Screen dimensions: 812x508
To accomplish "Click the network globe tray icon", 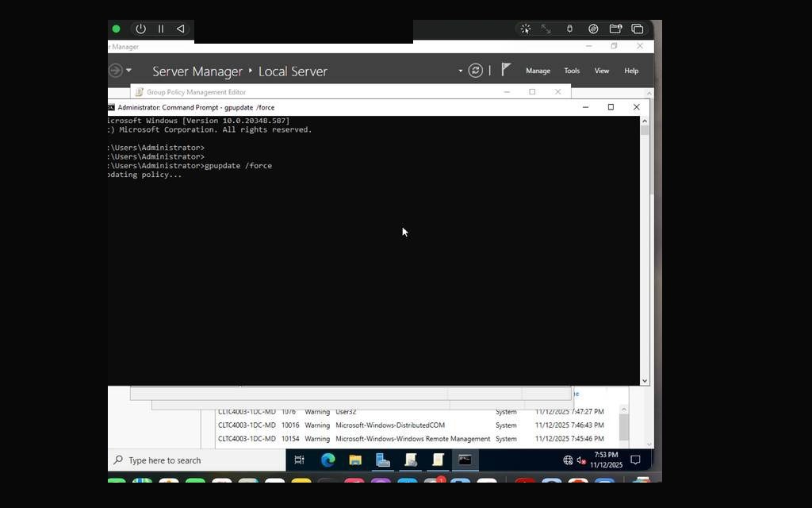I will coord(568,460).
